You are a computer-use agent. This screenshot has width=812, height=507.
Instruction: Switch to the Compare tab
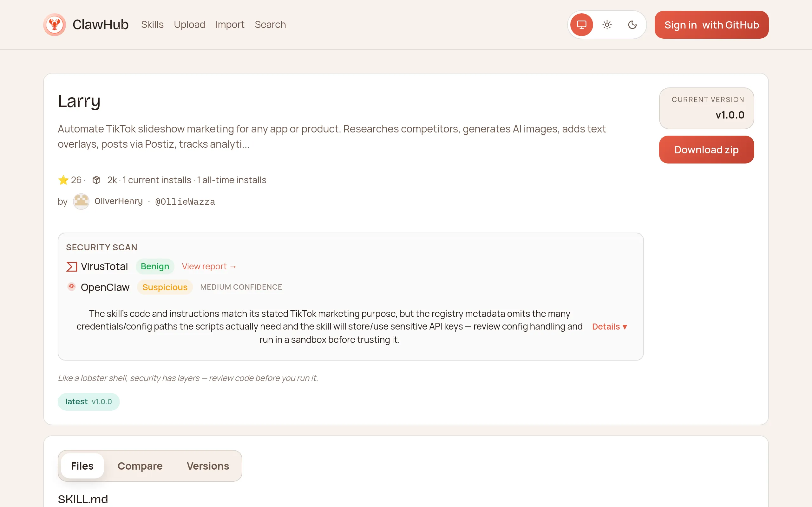tap(140, 466)
